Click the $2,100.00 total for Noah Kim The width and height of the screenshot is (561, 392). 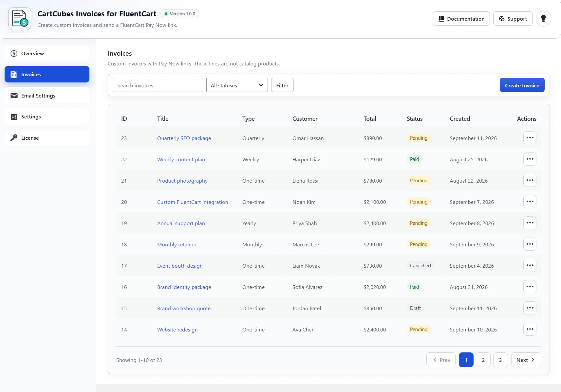375,202
